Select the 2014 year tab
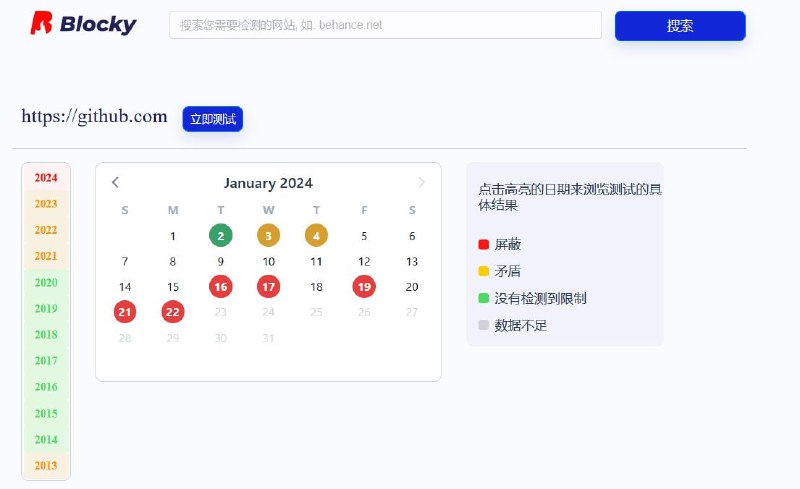This screenshot has height=489, width=800. pos(46,439)
